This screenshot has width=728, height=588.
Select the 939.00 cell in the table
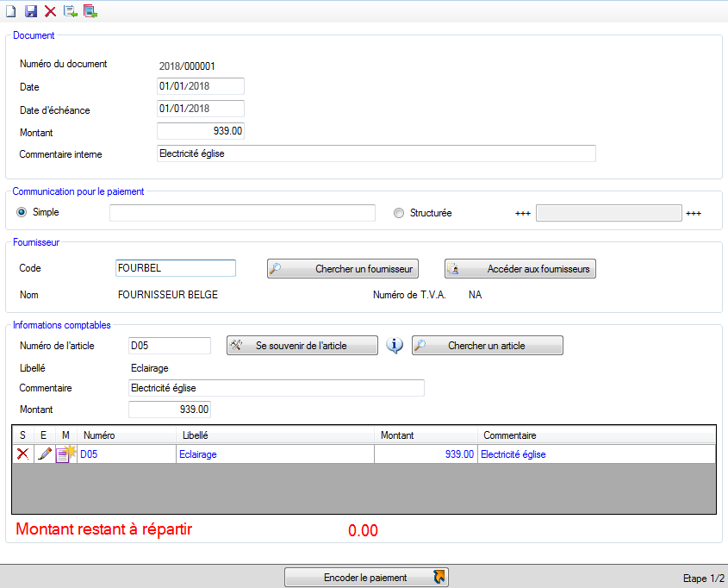click(x=426, y=454)
